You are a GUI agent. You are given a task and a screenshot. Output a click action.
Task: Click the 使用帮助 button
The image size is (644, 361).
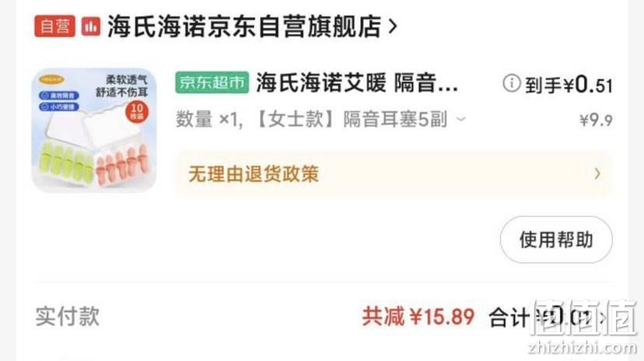click(x=556, y=240)
